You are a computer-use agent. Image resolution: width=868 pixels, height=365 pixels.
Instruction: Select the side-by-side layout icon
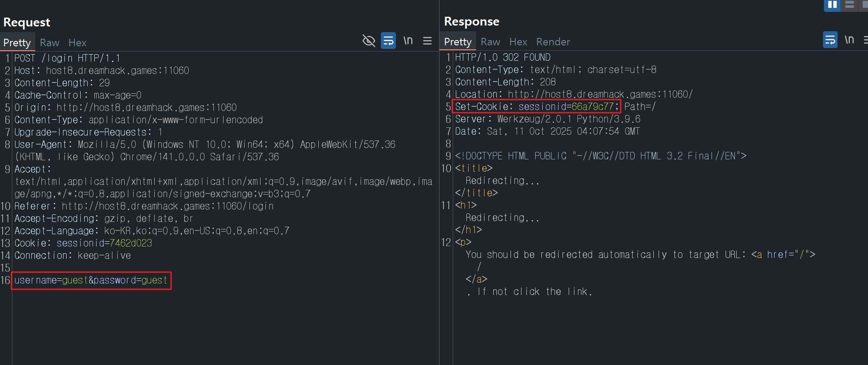[x=832, y=5]
